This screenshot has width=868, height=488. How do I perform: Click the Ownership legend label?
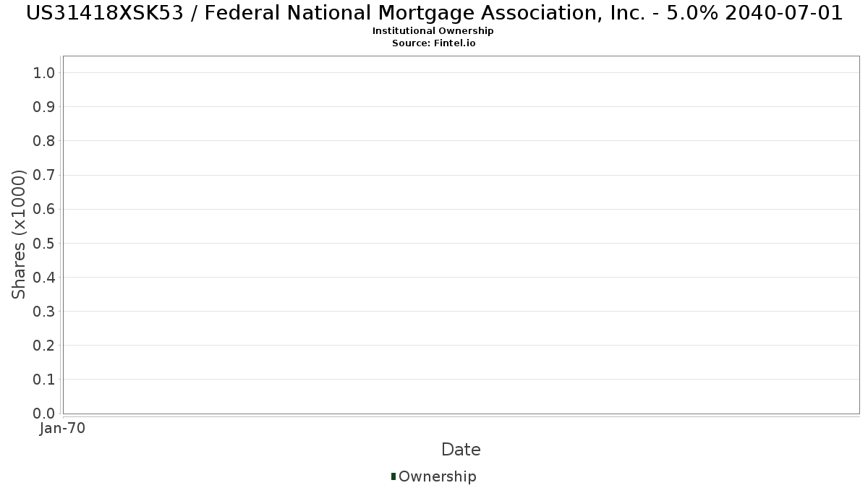[x=437, y=476]
